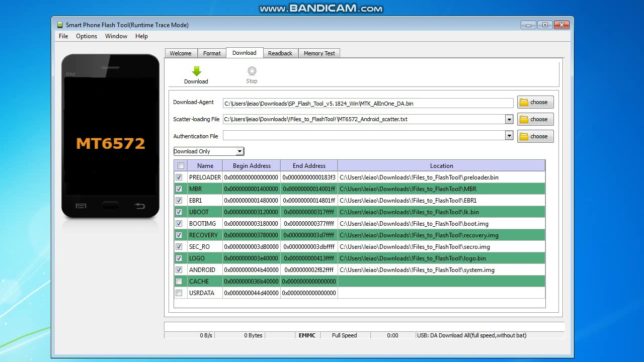Click the MBR file location cell
644x362 pixels.
442,189
